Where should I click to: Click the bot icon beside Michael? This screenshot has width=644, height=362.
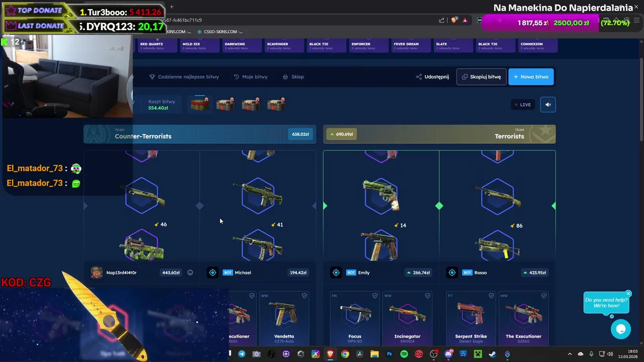pos(213,273)
